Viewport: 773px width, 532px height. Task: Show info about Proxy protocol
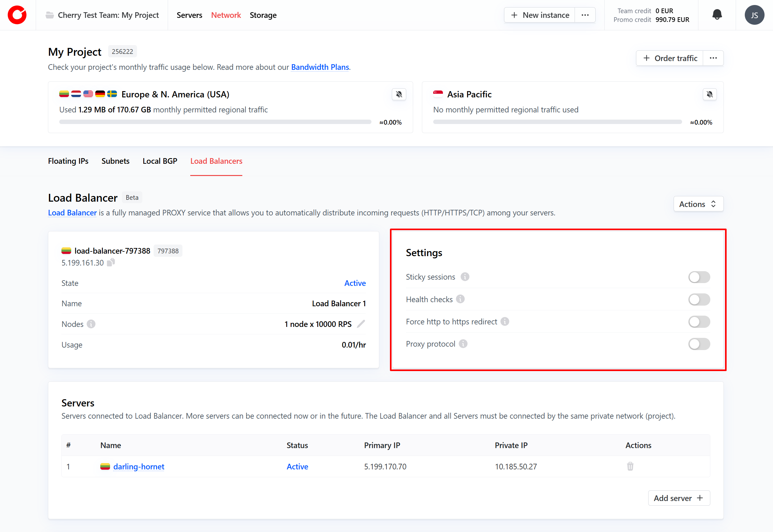pyautogui.click(x=463, y=344)
